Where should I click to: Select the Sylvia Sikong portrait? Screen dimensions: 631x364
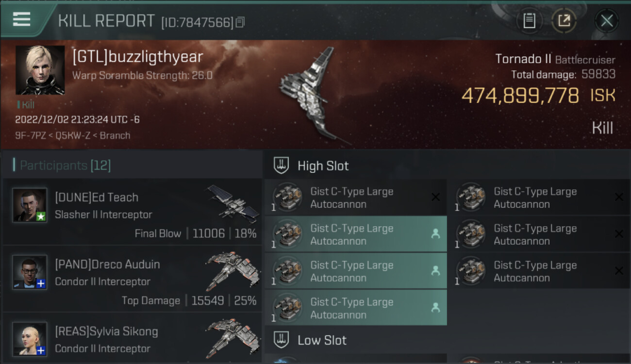click(30, 339)
